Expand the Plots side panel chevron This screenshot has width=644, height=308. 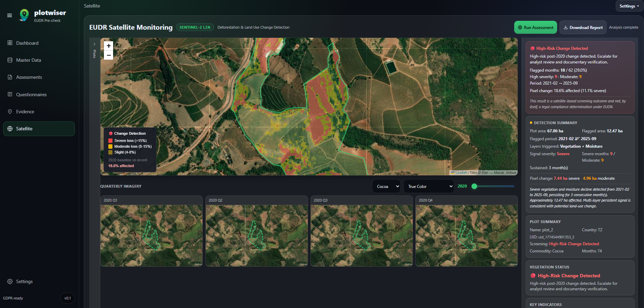point(94,44)
